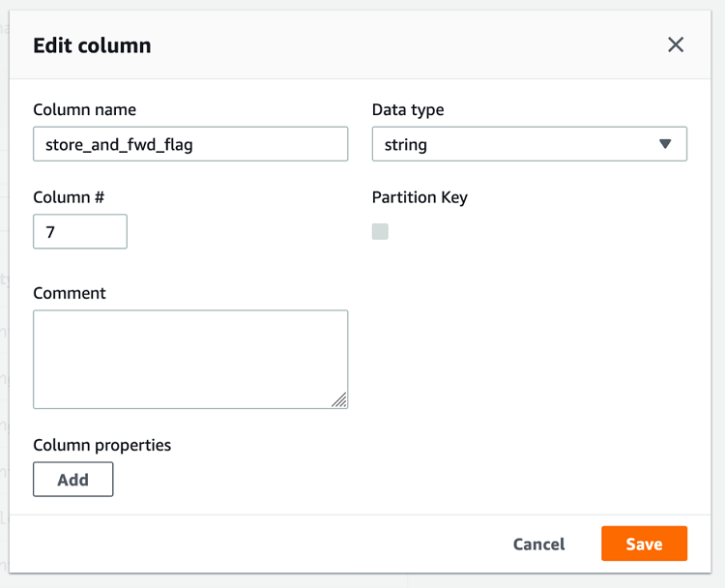Save the column changes
This screenshot has height=588, width=725.
[644, 544]
